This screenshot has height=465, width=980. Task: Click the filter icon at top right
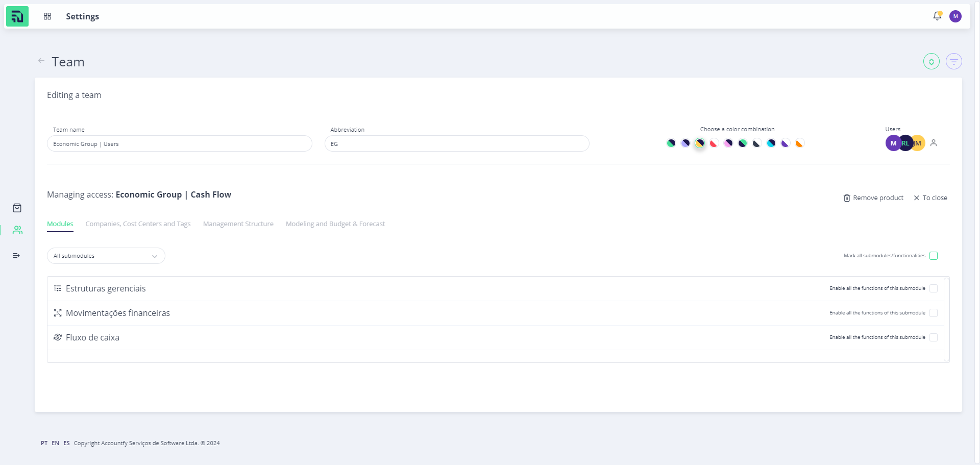coord(953,62)
